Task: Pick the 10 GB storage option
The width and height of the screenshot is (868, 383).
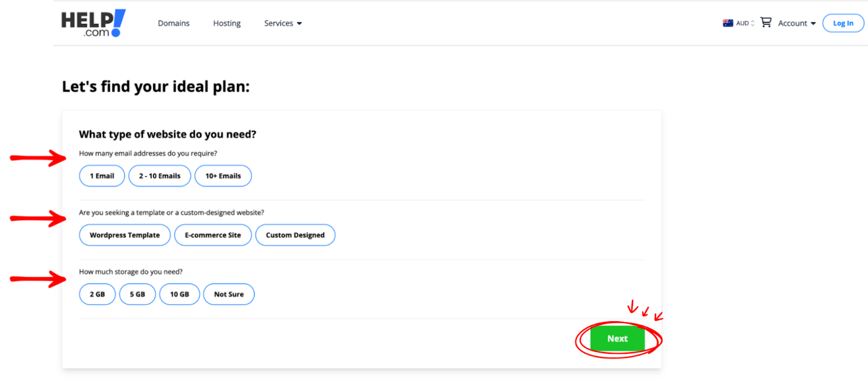Action: coord(180,294)
